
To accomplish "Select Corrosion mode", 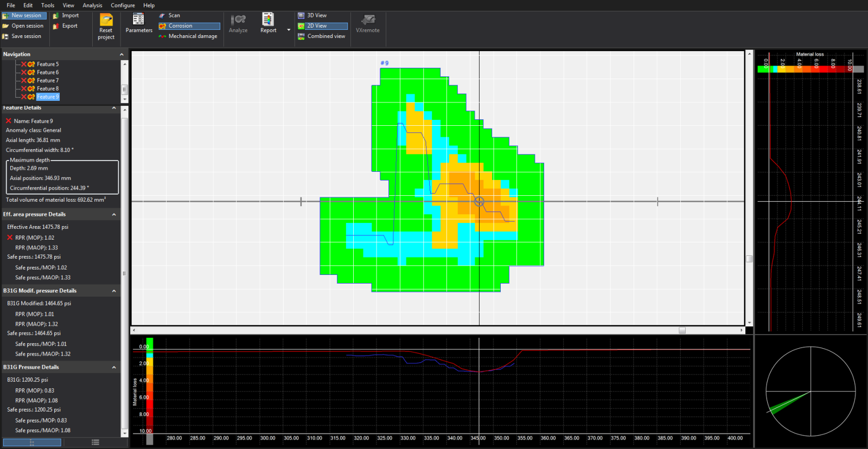I will point(189,26).
